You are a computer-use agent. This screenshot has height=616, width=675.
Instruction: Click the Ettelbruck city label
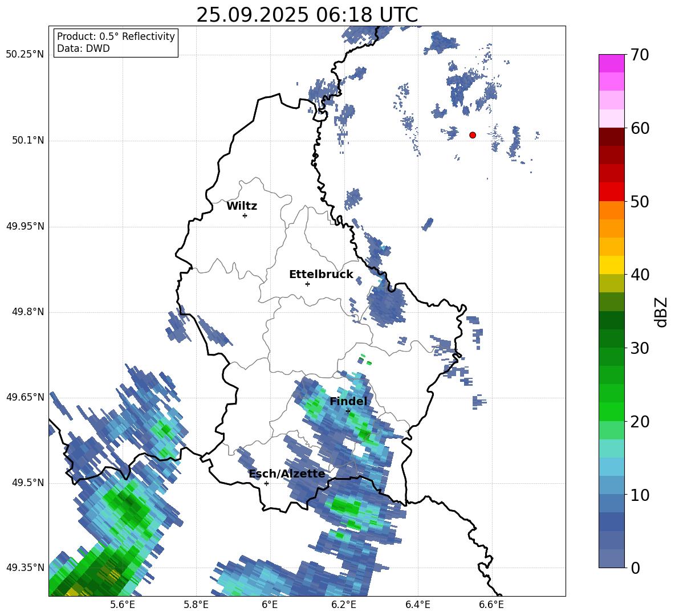(321, 275)
